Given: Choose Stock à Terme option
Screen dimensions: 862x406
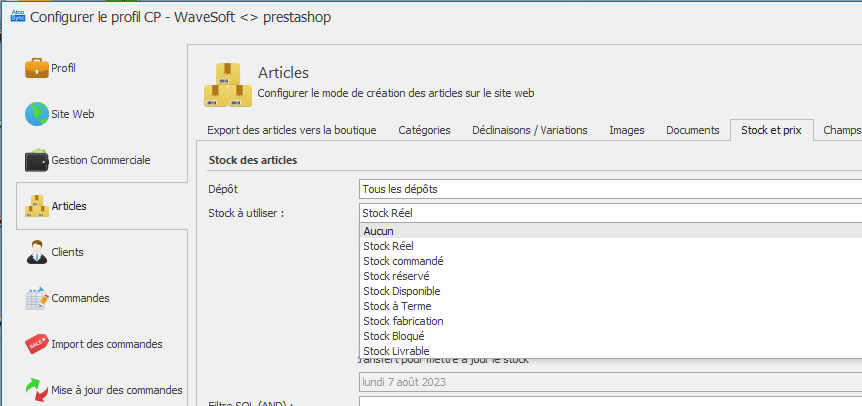Looking at the screenshot, I should pyautogui.click(x=611, y=305).
